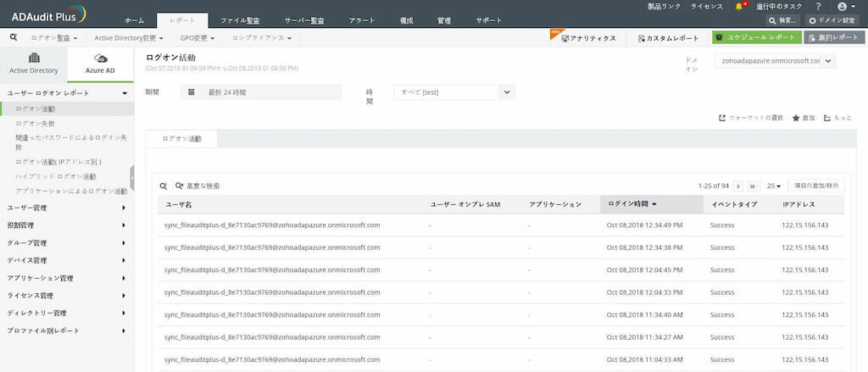Go to next page arrow
This screenshot has height=372, width=868.
click(x=738, y=186)
